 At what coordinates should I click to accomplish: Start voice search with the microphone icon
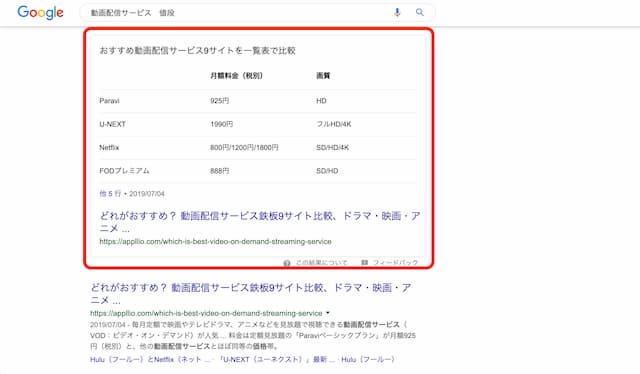point(397,13)
